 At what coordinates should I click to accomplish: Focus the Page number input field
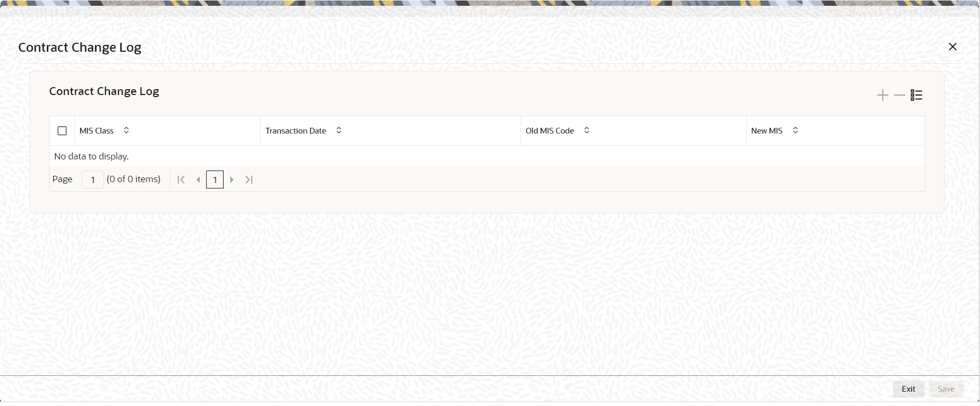point(93,180)
